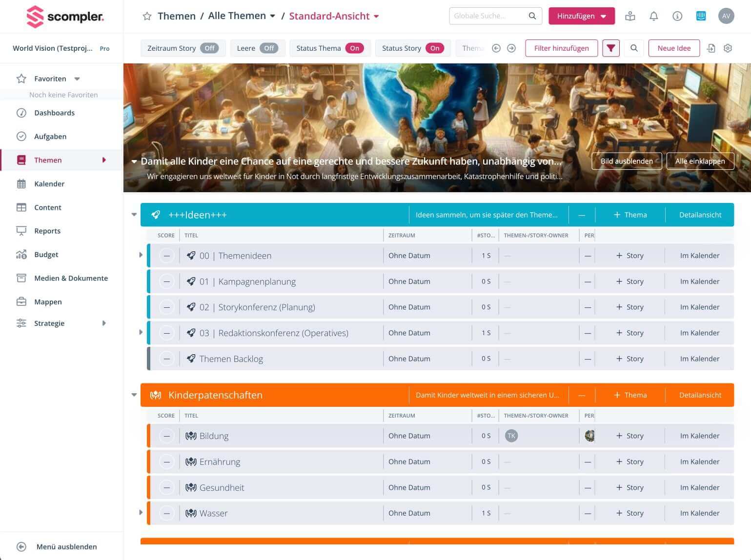This screenshot has width=751, height=560.
Task: Open the Hinzufügen dropdown
Action: pyautogui.click(x=581, y=16)
